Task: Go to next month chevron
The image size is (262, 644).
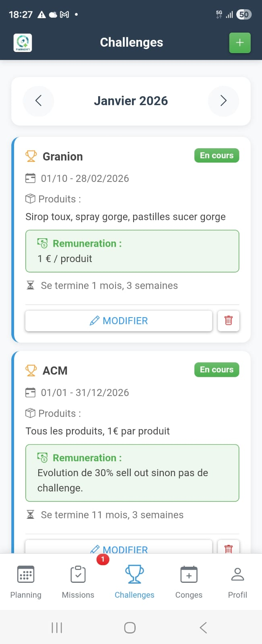Action: (223, 101)
